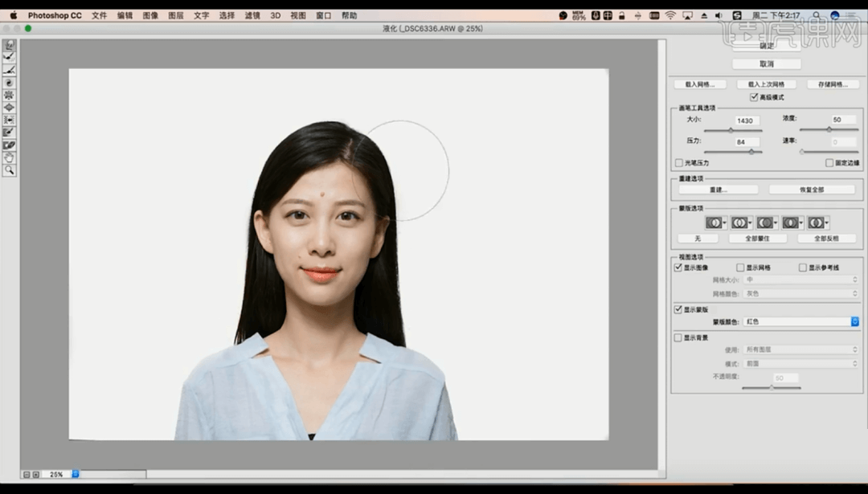Select the Twirl Clockwise tool
The height and width of the screenshot is (494, 868).
tap(9, 82)
